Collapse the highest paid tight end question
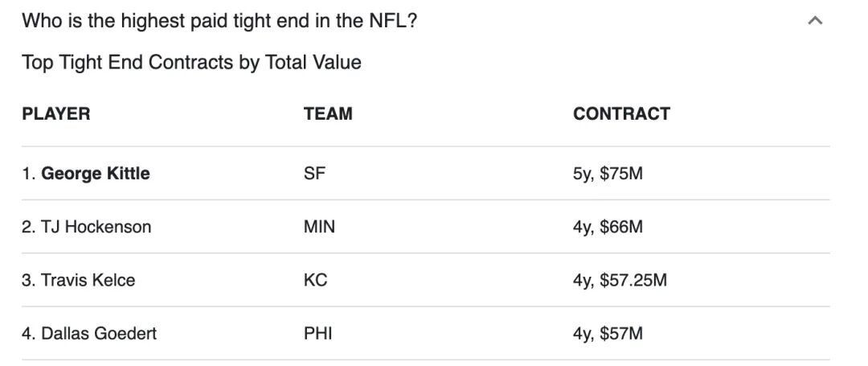This screenshot has height=366, width=868. point(815,21)
